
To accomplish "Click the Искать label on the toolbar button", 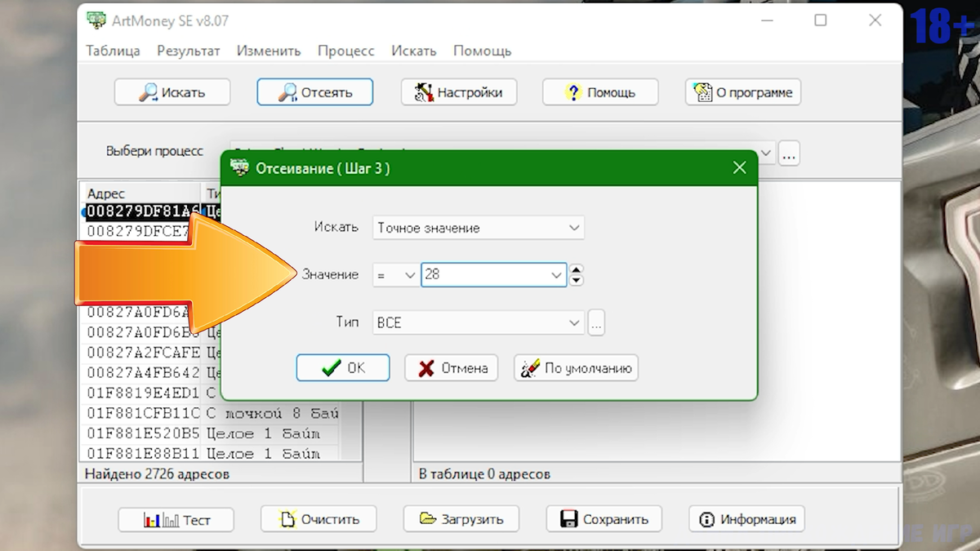I will click(x=183, y=92).
